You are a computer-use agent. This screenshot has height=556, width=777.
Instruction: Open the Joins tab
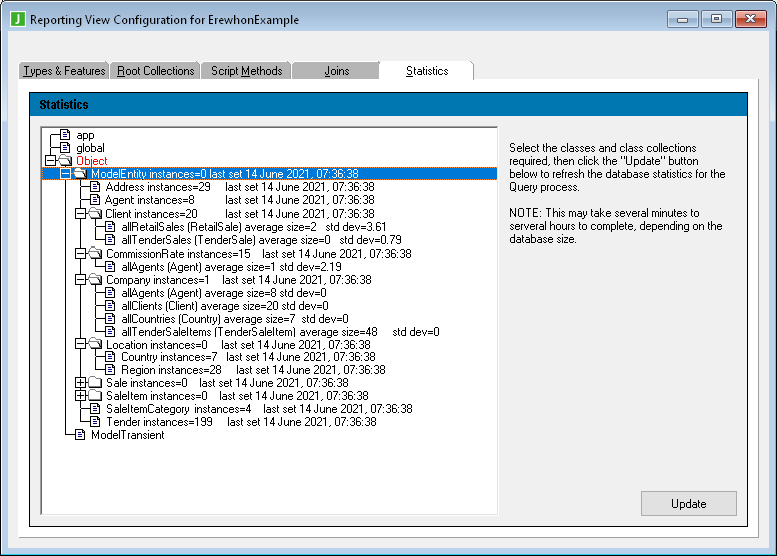(x=337, y=71)
